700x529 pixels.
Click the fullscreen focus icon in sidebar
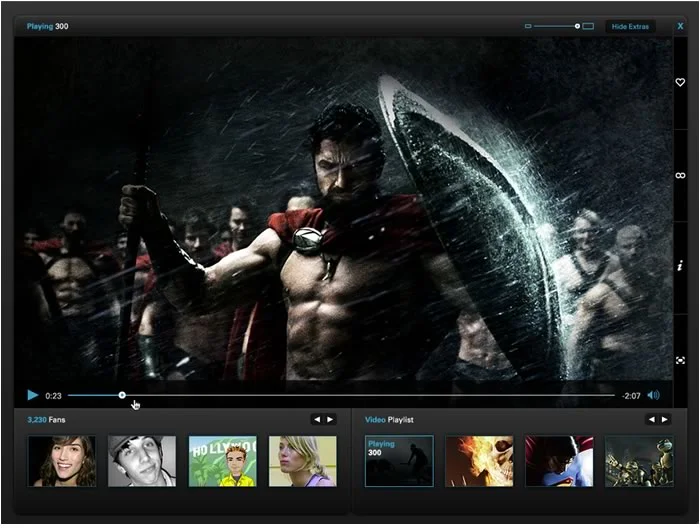680,360
